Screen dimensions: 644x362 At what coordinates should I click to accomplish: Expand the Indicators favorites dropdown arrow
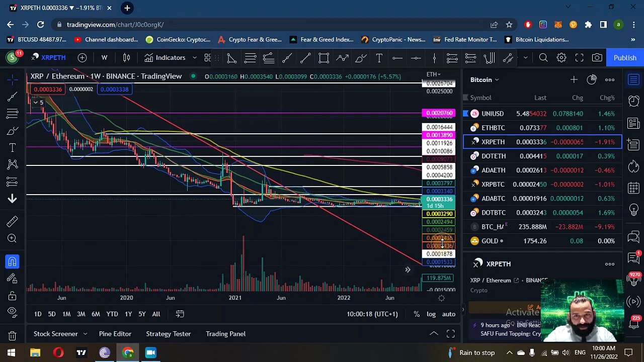(x=194, y=58)
